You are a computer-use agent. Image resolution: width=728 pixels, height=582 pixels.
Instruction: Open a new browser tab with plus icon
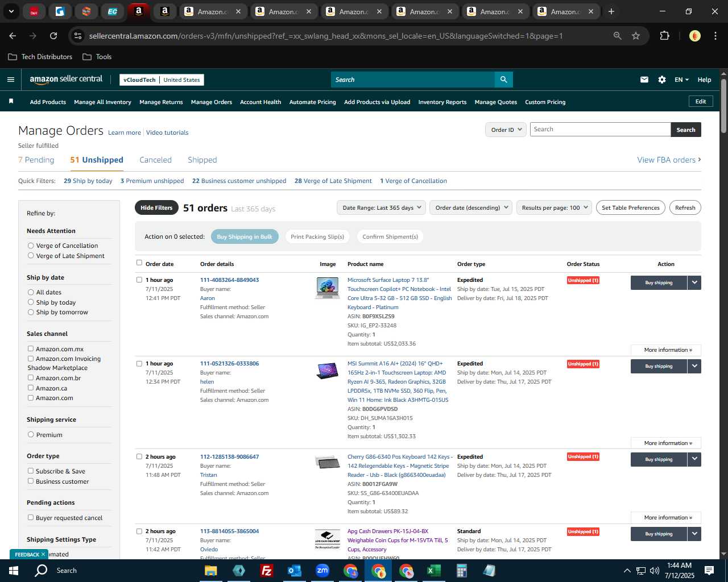click(x=611, y=11)
